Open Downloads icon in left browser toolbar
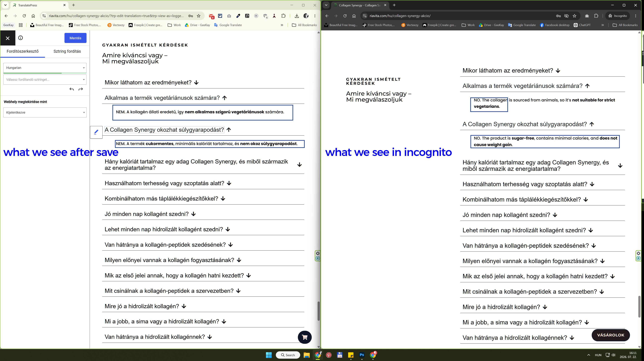Viewport: 644px width, 361px height. pyautogui.click(x=297, y=16)
